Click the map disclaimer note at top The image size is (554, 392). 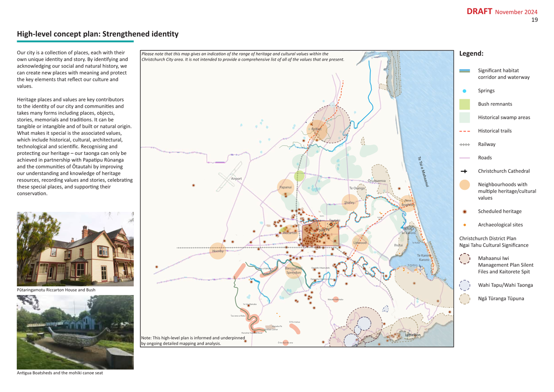pyautogui.click(x=243, y=57)
